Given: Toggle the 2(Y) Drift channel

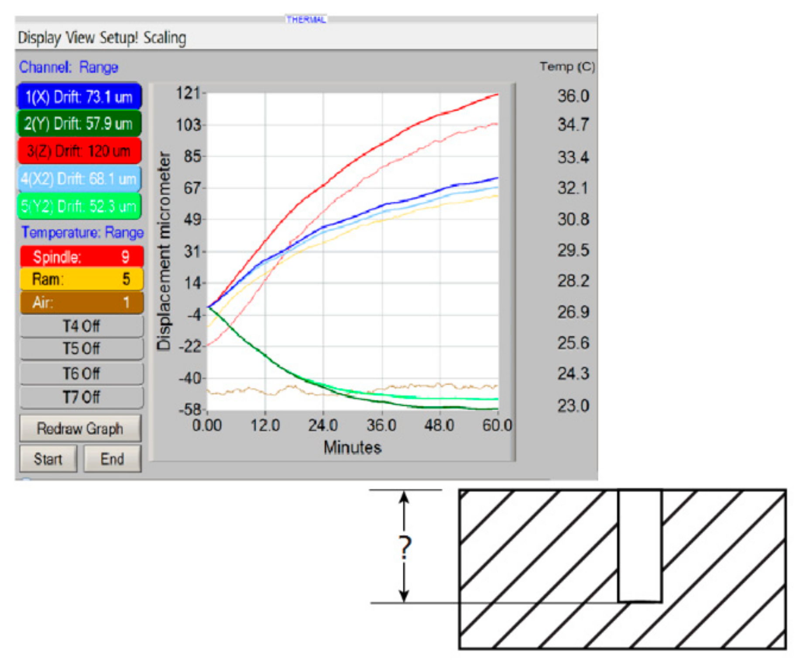Looking at the screenshot, I should click(79, 123).
